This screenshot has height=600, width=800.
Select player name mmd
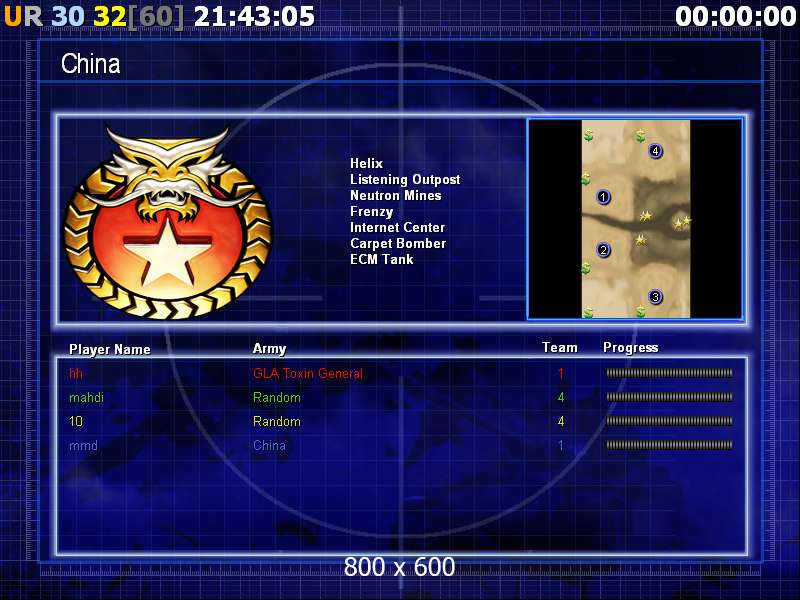tap(83, 445)
